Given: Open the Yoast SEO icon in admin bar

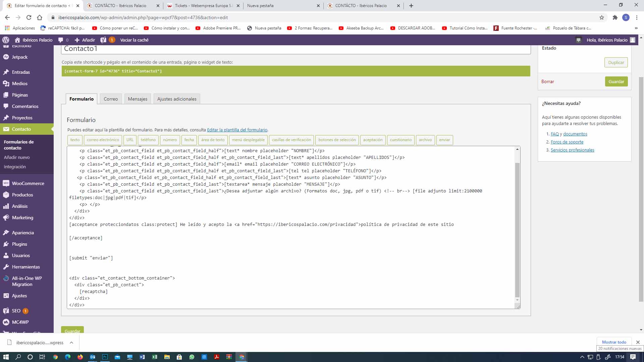Looking at the screenshot, I should pyautogui.click(x=103, y=40).
